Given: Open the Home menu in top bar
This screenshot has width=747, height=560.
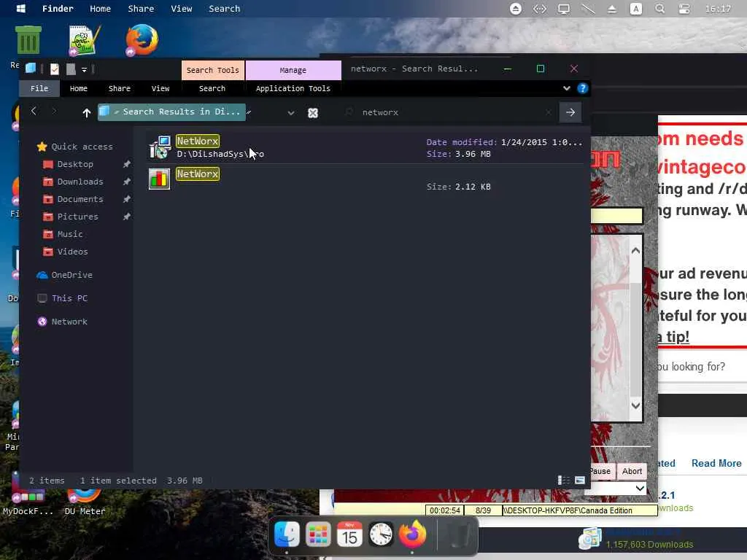Looking at the screenshot, I should (100, 9).
